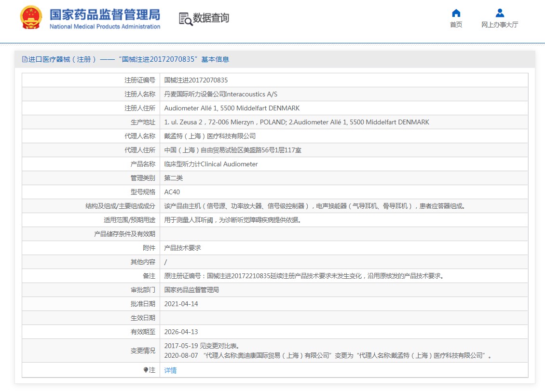Click change entry dated 2020-08-07
The height and width of the screenshot is (392, 545).
click(x=328, y=355)
